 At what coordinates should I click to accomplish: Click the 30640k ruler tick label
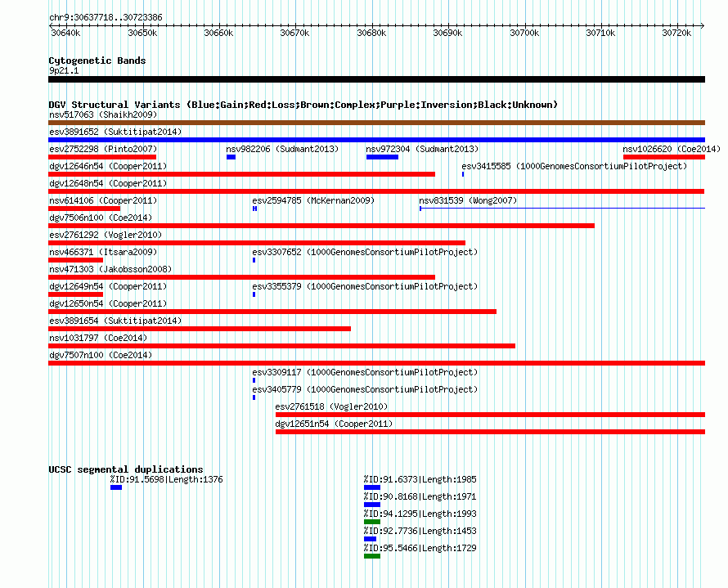click(65, 33)
